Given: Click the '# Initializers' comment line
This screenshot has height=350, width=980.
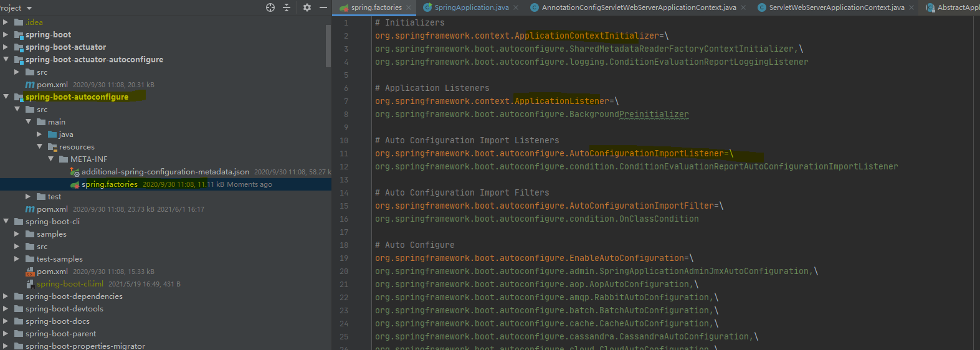Looking at the screenshot, I should (x=410, y=22).
